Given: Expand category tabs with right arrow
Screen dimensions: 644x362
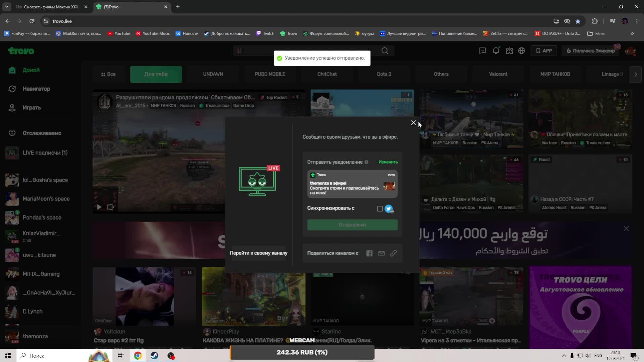Looking at the screenshot, I should [x=636, y=74].
